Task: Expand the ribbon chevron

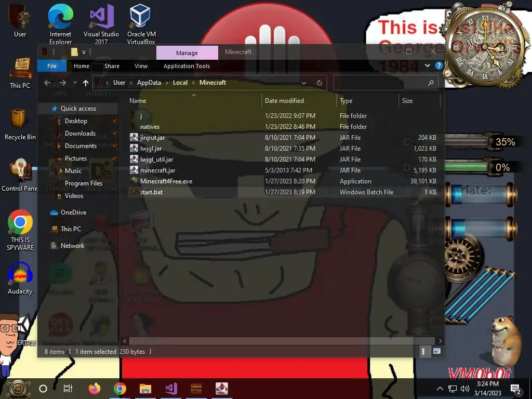Action: pos(428,65)
